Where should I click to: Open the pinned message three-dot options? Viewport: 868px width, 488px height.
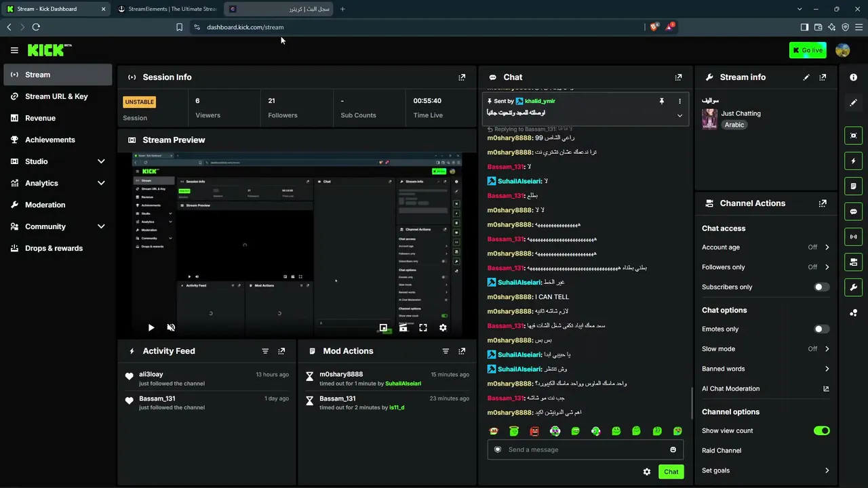click(679, 101)
